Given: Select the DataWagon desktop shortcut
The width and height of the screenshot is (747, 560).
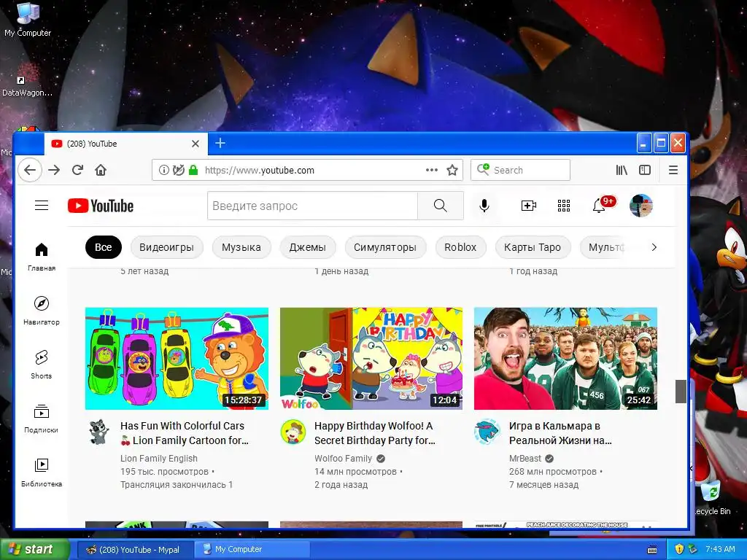Looking at the screenshot, I should 27,79.
